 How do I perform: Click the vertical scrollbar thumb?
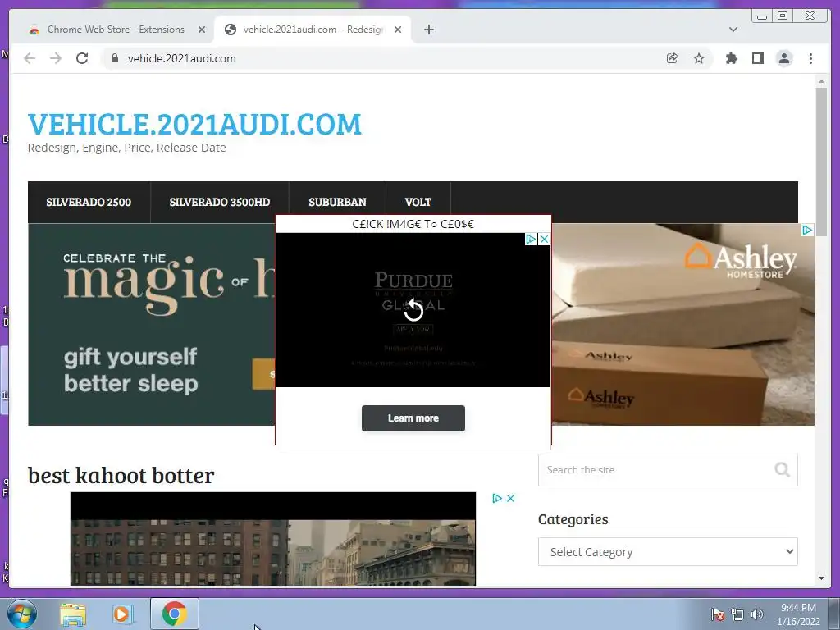tap(821, 162)
